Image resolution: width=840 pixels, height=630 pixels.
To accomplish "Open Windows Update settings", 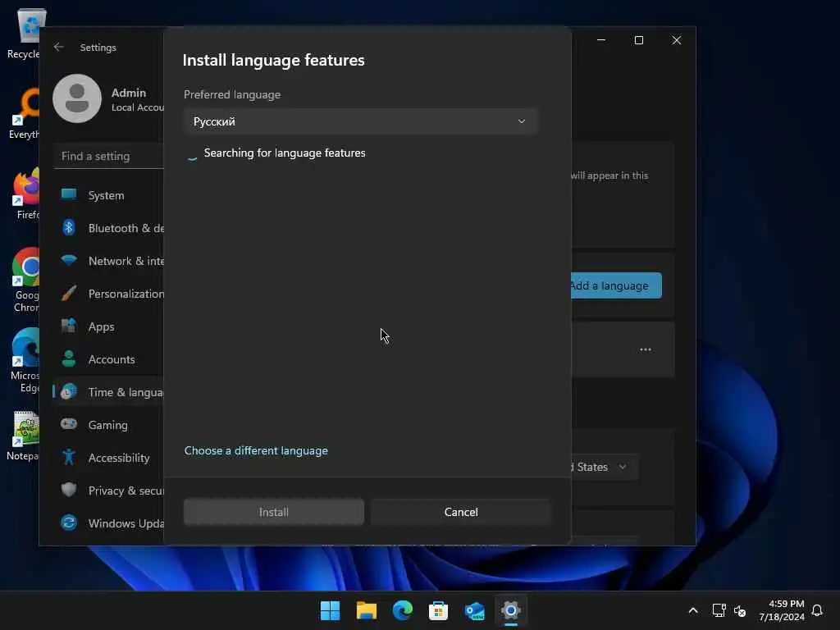I will click(x=109, y=523).
